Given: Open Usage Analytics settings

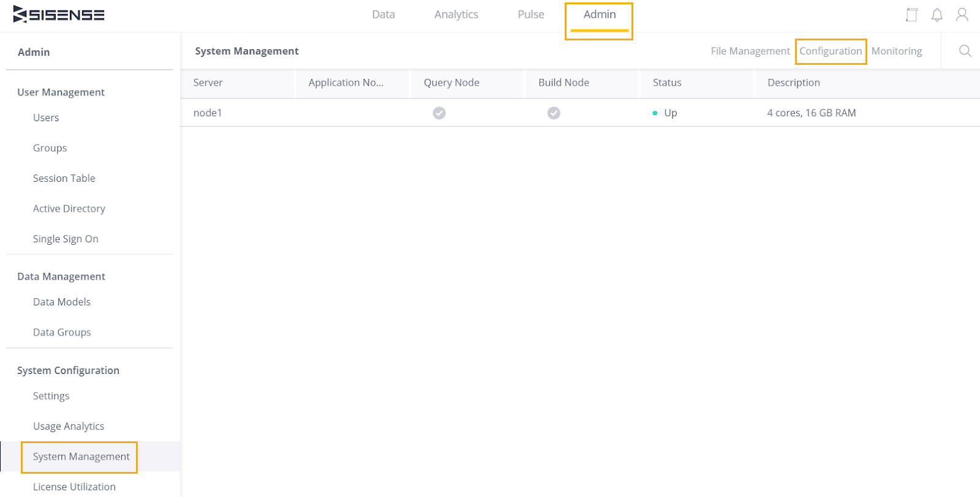Looking at the screenshot, I should tap(68, 426).
